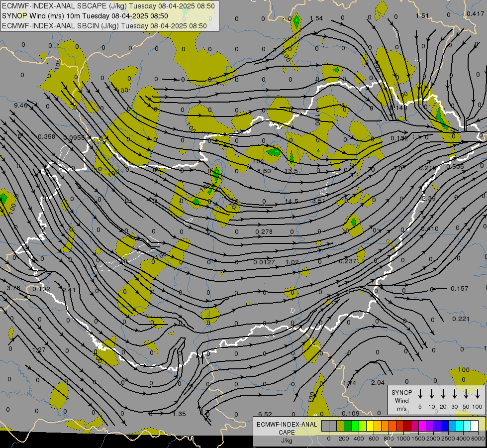487x448 pixels.
Task: Select the cyan CAPE legend swatch
Action: [459, 426]
